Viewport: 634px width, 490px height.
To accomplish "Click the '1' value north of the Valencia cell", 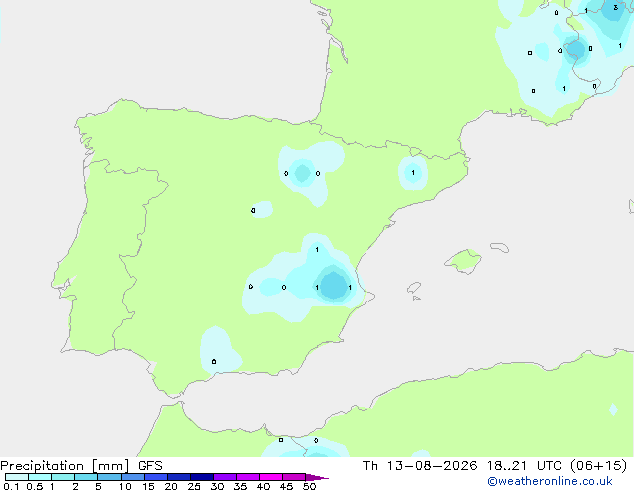I will click(317, 249).
